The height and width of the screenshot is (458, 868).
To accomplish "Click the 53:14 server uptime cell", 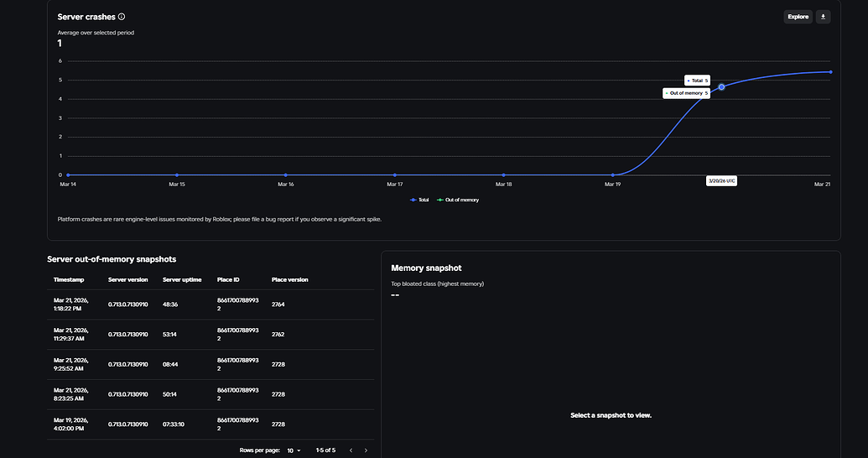I will click(x=169, y=335).
